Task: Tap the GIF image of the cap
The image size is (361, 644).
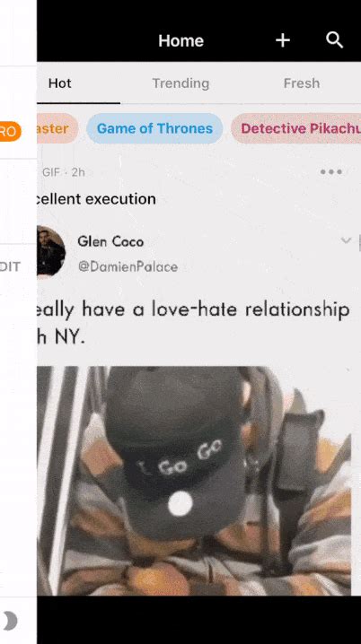Action: tap(194, 481)
